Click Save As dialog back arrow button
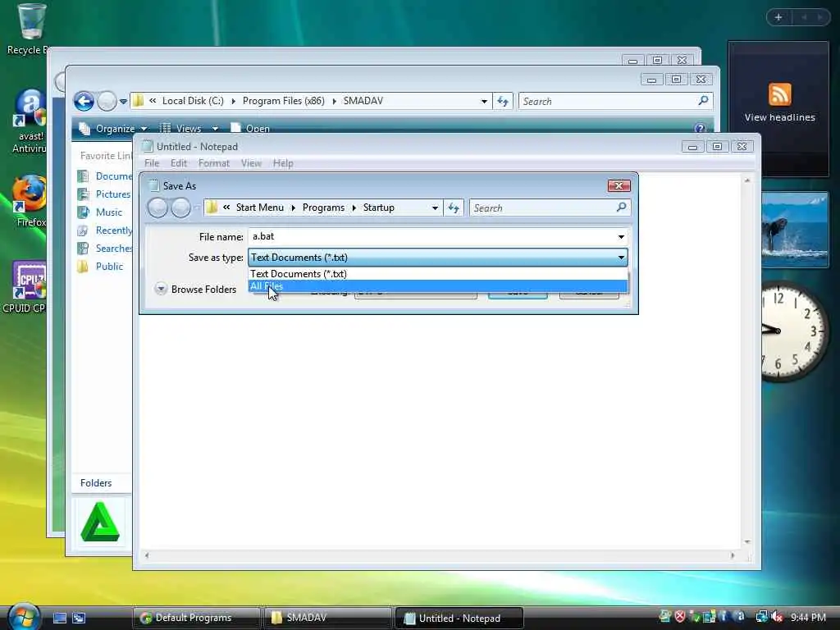Viewport: 840px width, 630px height. 157,208
